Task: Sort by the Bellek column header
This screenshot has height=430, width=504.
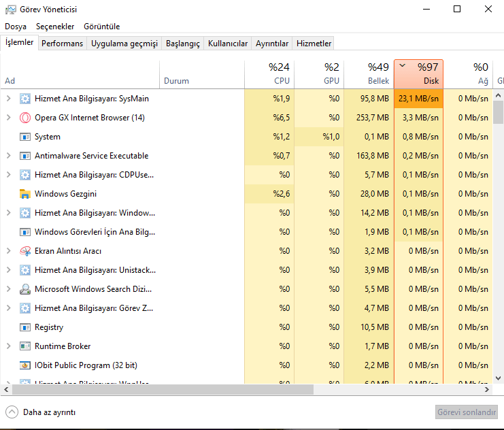Action: tap(369, 74)
